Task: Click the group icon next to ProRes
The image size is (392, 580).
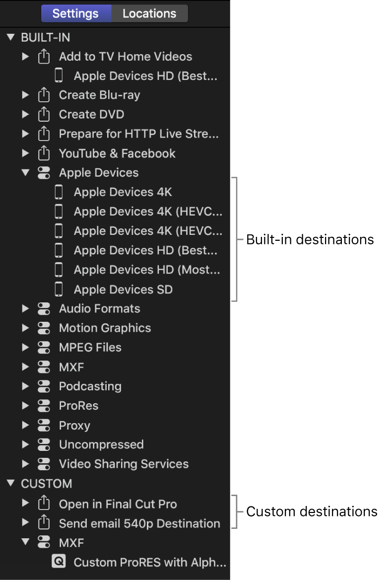Action: [44, 406]
